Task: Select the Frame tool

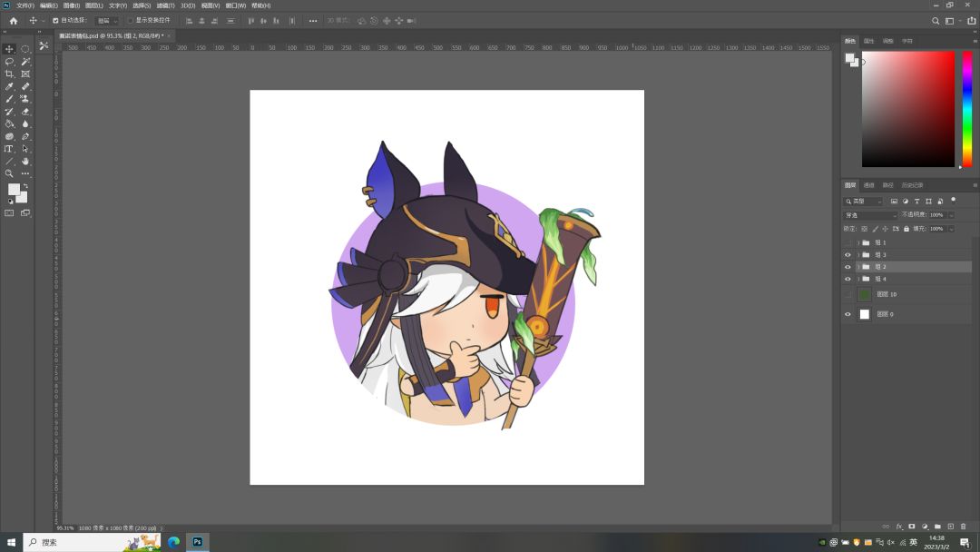Action: [x=25, y=74]
